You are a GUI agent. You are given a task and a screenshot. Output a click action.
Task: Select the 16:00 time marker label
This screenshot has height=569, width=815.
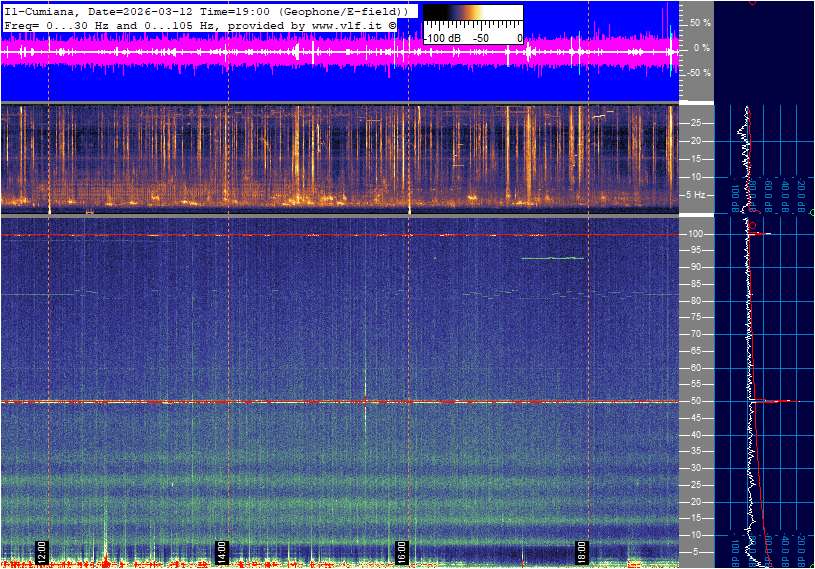point(401,551)
